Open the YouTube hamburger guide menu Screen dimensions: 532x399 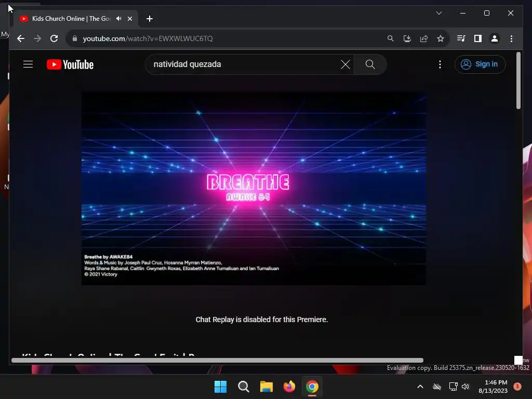tap(28, 64)
